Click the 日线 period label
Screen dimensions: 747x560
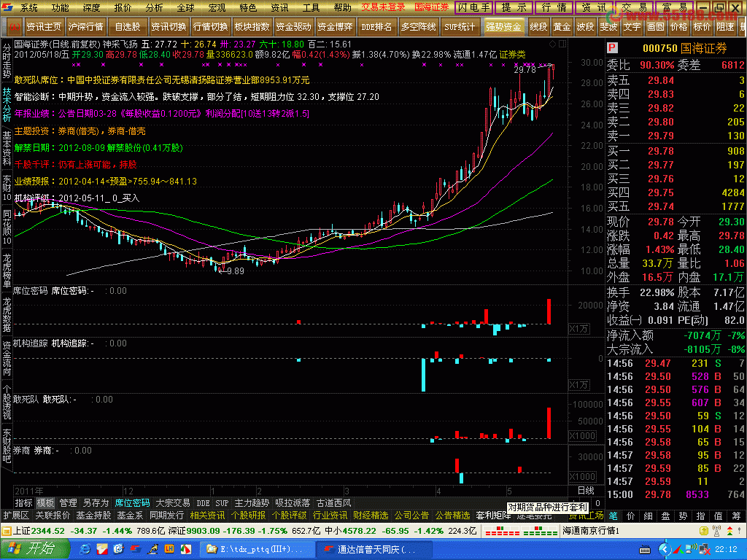(586, 491)
